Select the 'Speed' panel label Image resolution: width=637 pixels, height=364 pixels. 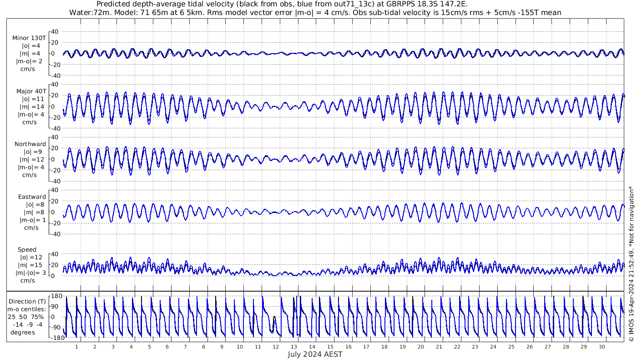pyautogui.click(x=27, y=249)
